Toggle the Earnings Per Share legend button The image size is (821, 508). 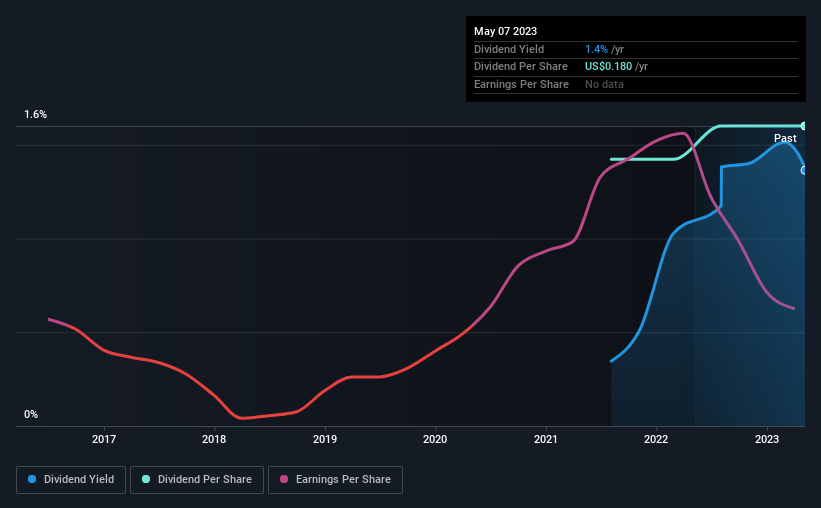tap(335, 480)
